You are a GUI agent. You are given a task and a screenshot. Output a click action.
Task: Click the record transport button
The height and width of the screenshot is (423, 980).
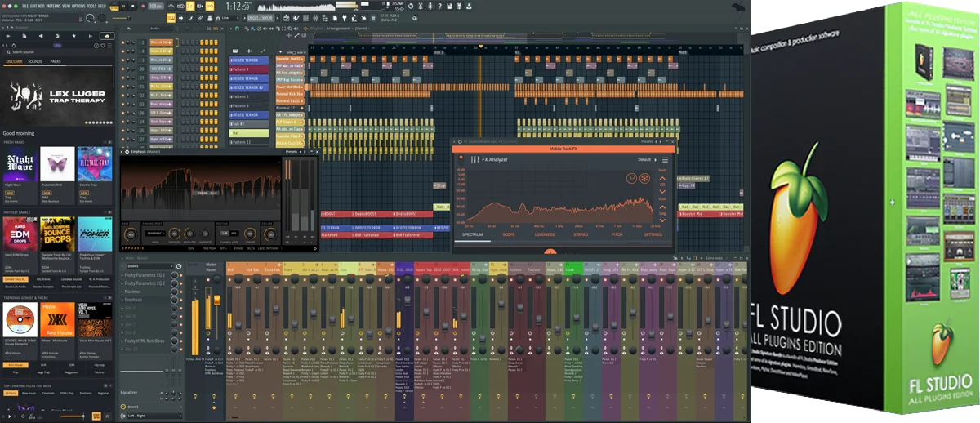[143, 6]
